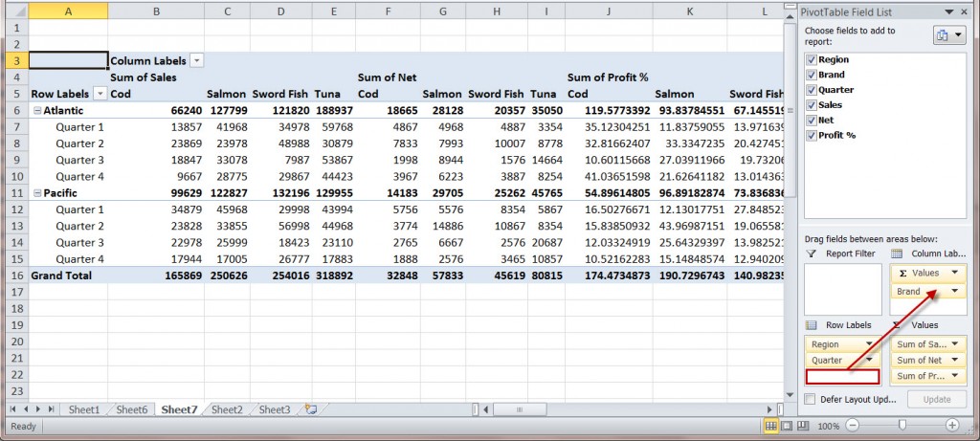980x441 pixels.
Task: Collapse the Pacific row group
Action: 37,193
